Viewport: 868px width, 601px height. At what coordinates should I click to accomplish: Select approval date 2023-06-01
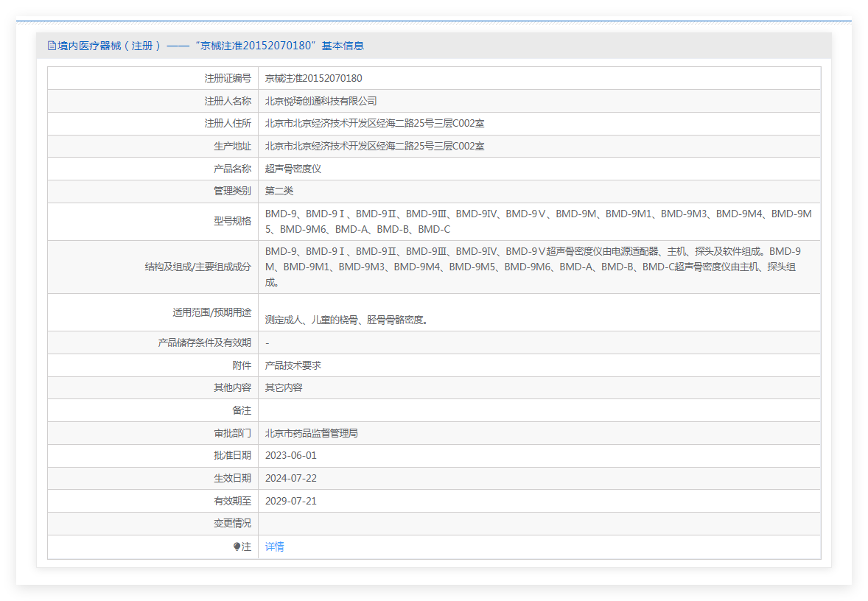290,455
